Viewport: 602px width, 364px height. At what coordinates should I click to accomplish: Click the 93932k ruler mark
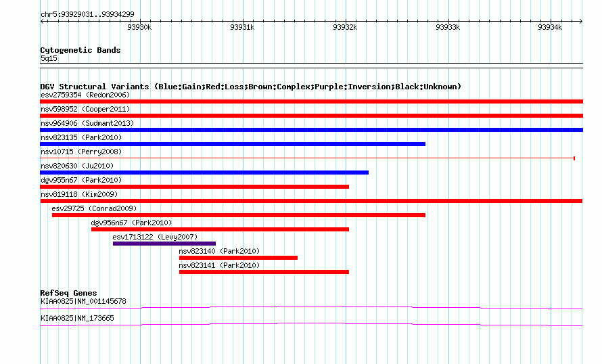[345, 27]
